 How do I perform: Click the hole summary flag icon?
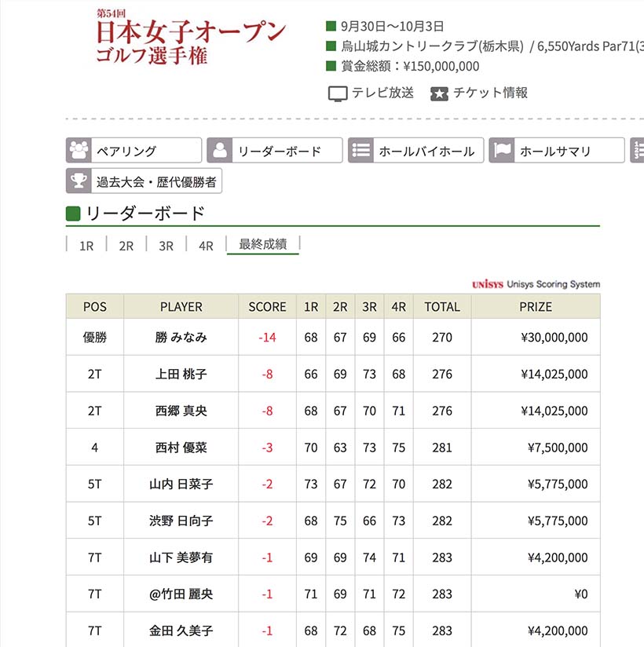(x=503, y=151)
